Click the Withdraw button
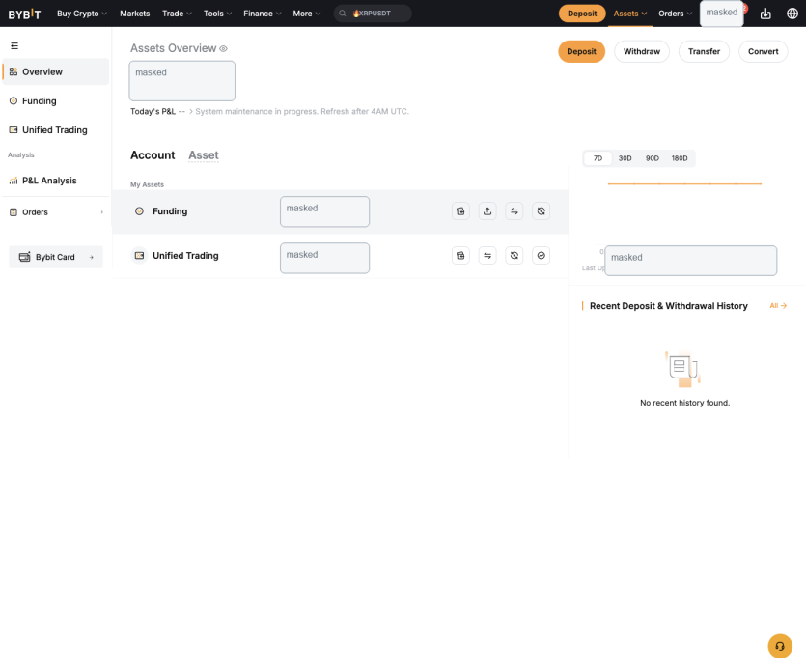This screenshot has height=672, width=806. pyautogui.click(x=642, y=51)
